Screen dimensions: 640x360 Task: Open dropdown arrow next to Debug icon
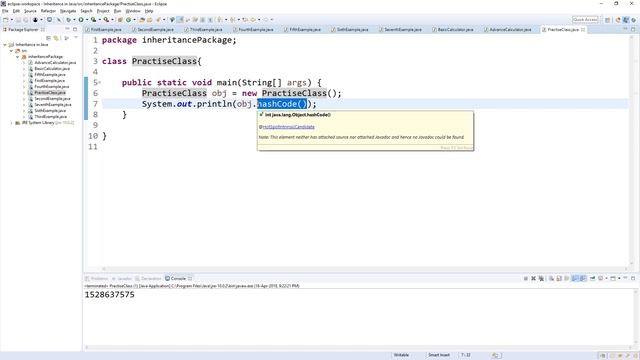pos(73,20)
